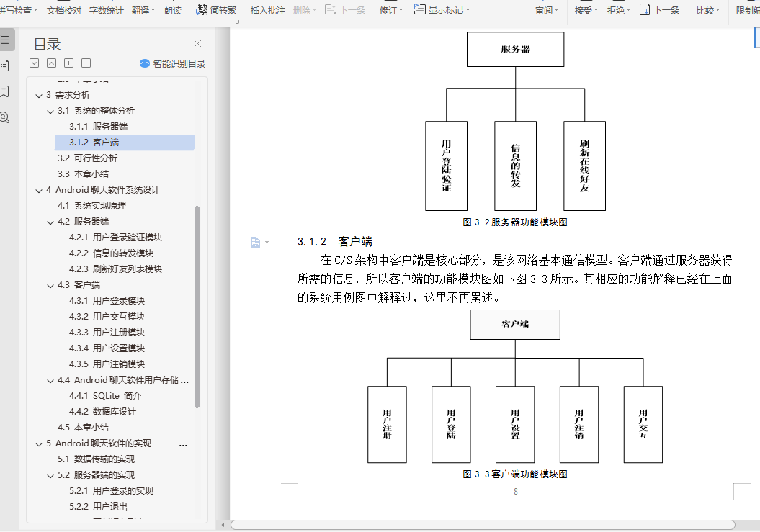
Task: Open the 显示标记 show markup dropdown
Action: tap(442, 9)
